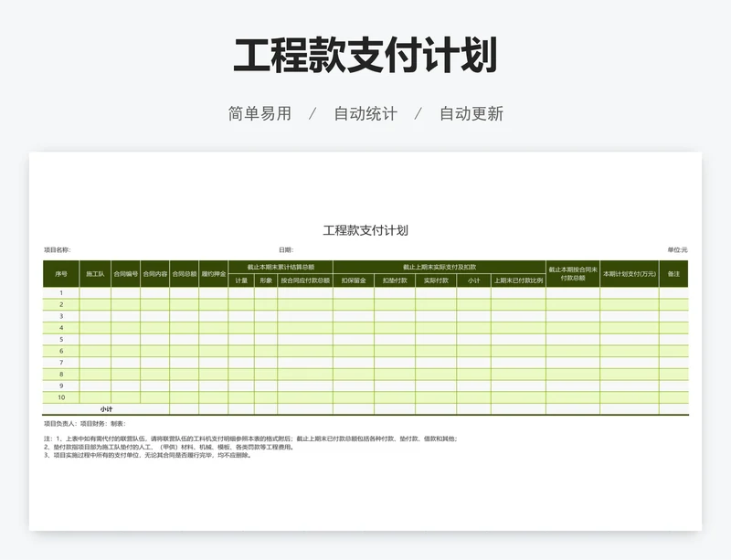The image size is (731, 560).
Task: Click the 实际付款 sub-header cell
Action: [x=436, y=281]
